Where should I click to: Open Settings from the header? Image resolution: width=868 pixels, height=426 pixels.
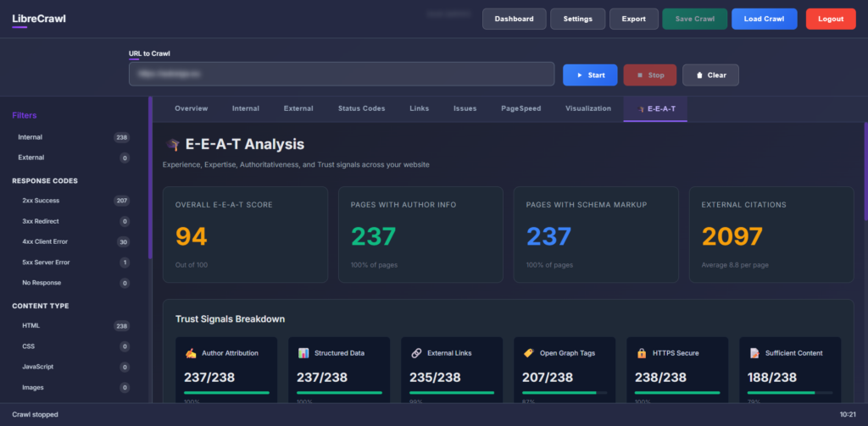tap(578, 19)
